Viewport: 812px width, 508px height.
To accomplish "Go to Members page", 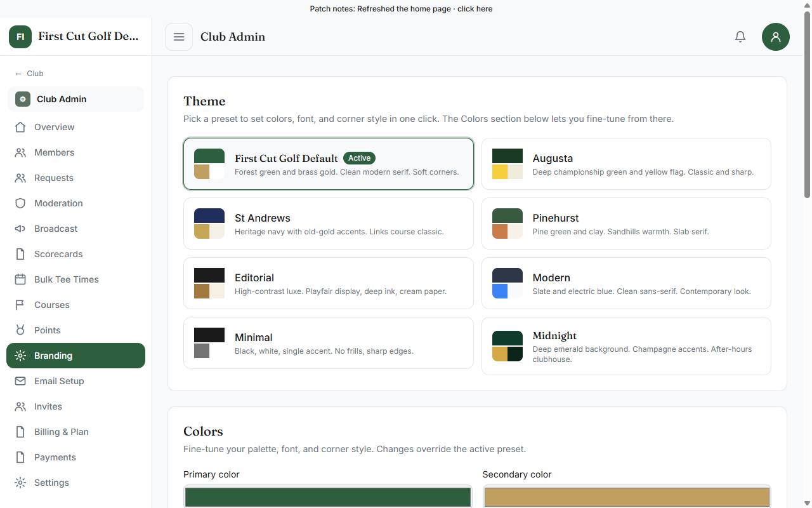I will [x=76, y=152].
